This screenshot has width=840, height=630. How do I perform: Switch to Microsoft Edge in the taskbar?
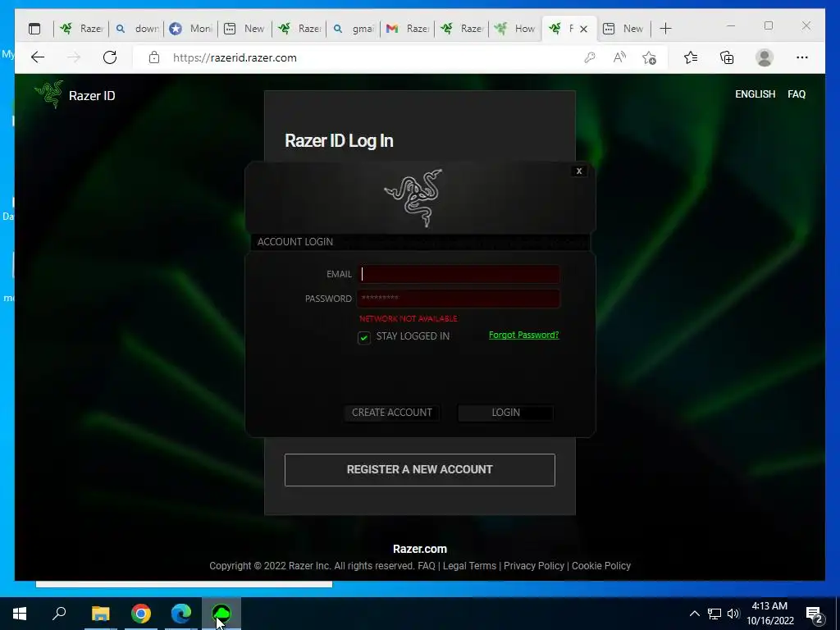click(181, 614)
